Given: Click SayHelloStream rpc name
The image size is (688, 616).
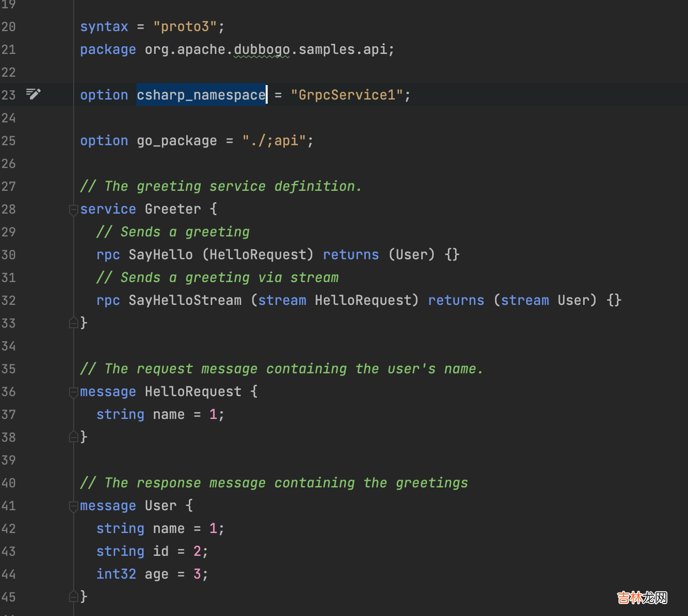Looking at the screenshot, I should pos(185,300).
